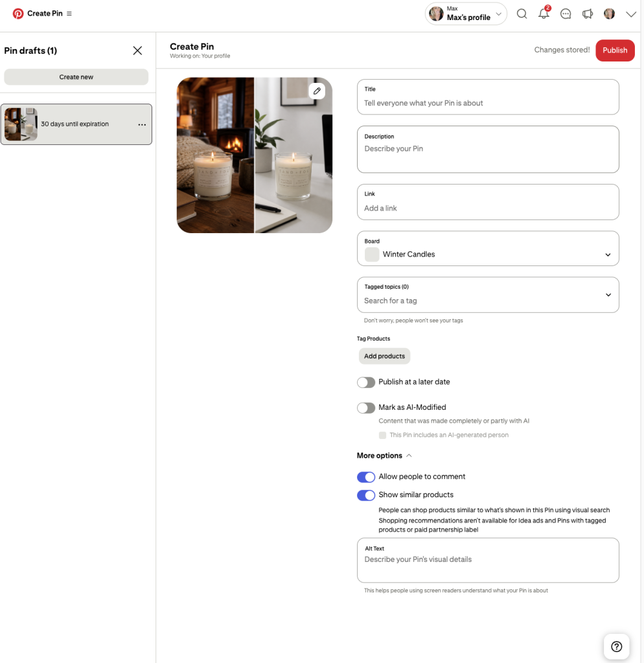Expand the account chevron at header end
Image resolution: width=644 pixels, height=663 pixels.
point(631,14)
